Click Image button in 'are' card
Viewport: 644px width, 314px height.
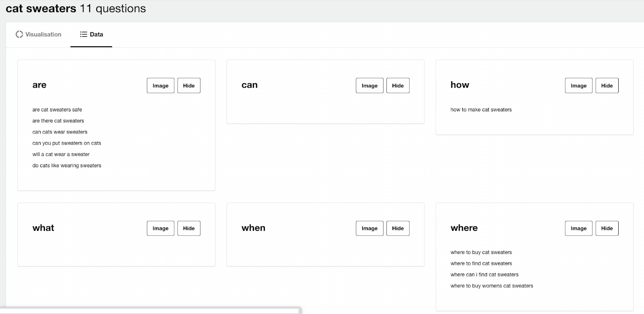(160, 86)
